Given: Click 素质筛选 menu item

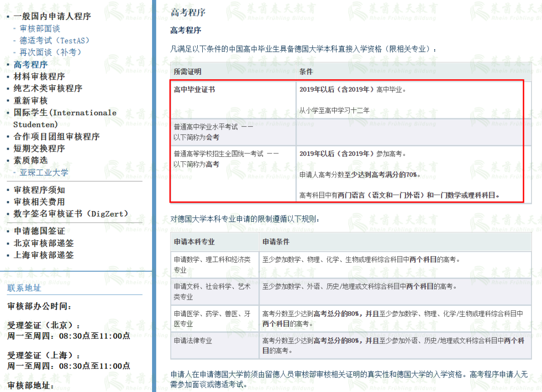Looking at the screenshot, I should (31, 160).
